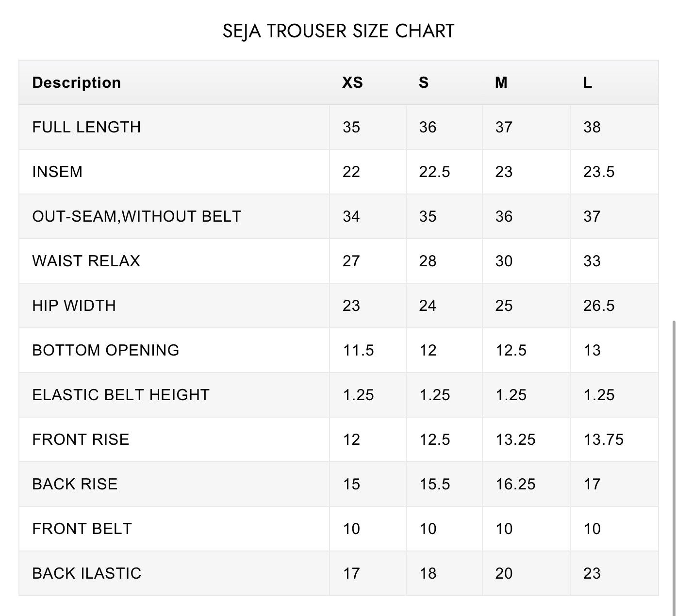Click the HIP WIDTH value 26.5

[x=599, y=306]
